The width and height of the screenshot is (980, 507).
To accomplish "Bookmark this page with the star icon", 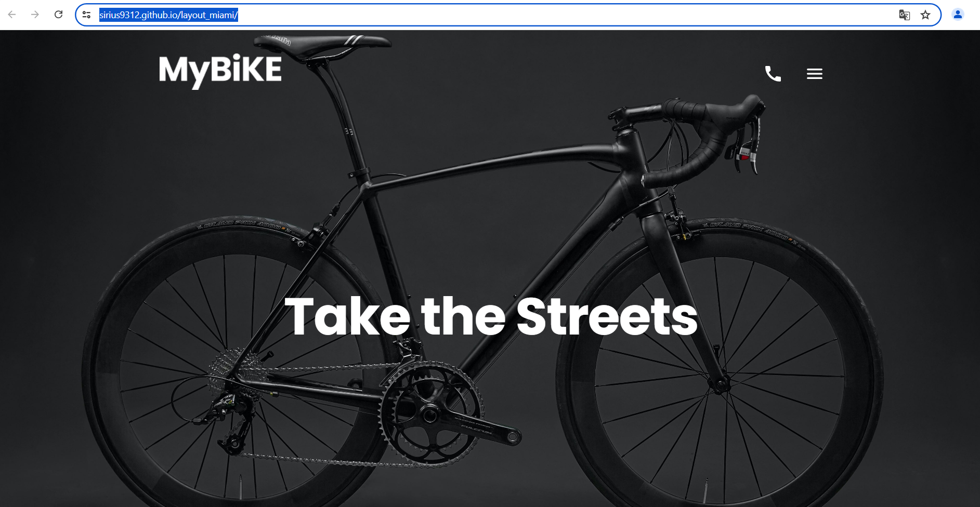I will point(925,15).
